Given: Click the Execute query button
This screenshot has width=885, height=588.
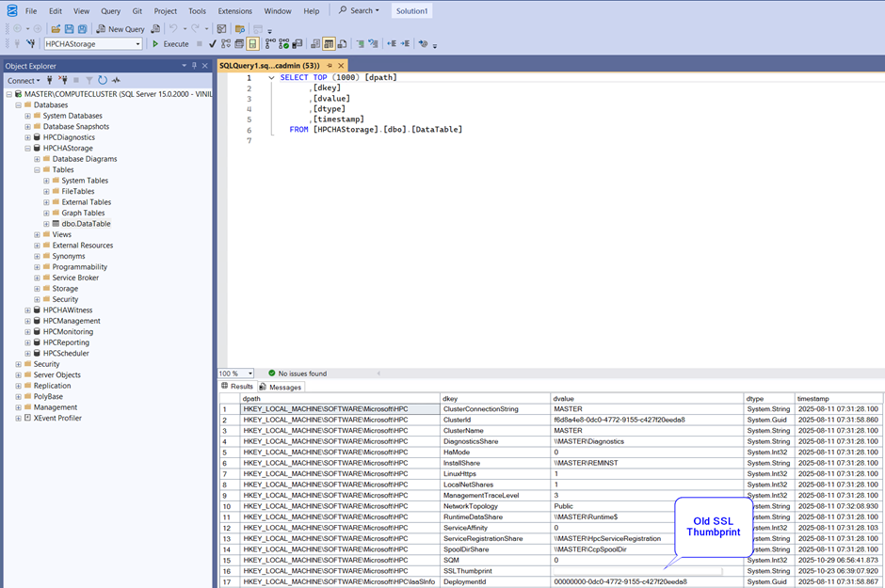Looking at the screenshot, I should pyautogui.click(x=170, y=43).
